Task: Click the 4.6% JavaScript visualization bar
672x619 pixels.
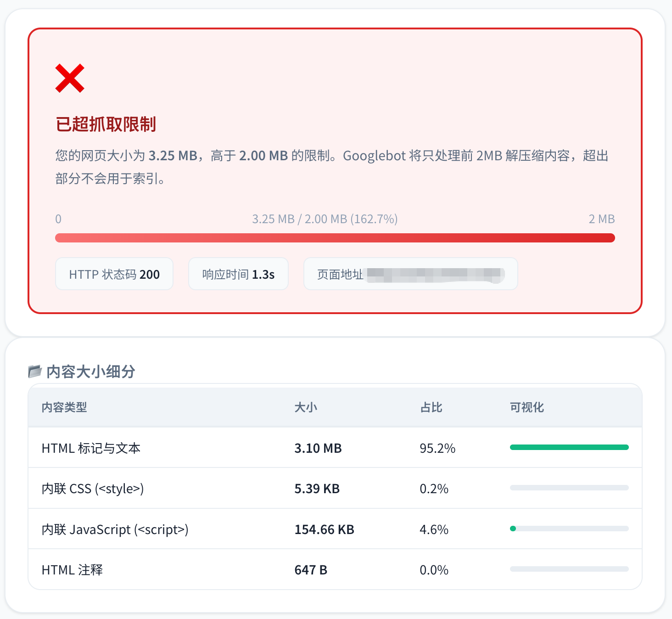Action: (x=569, y=529)
